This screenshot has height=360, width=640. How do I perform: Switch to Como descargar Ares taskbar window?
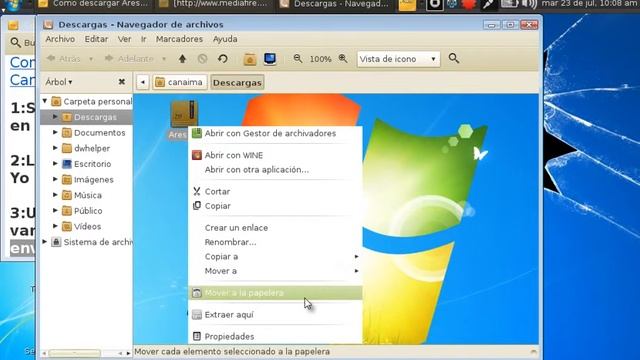click(x=93, y=4)
